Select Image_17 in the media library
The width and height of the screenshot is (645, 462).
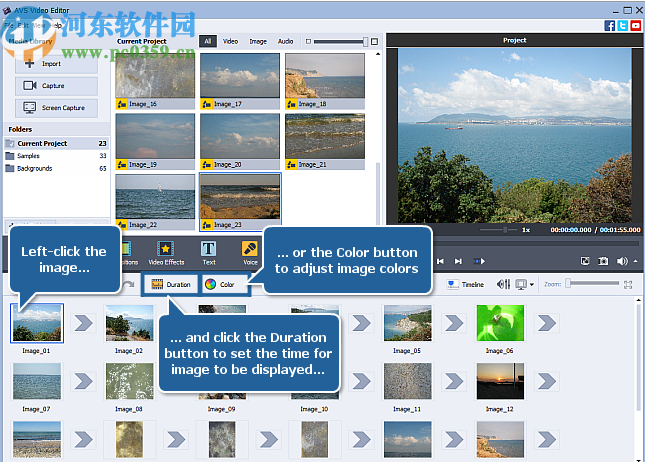[240, 81]
